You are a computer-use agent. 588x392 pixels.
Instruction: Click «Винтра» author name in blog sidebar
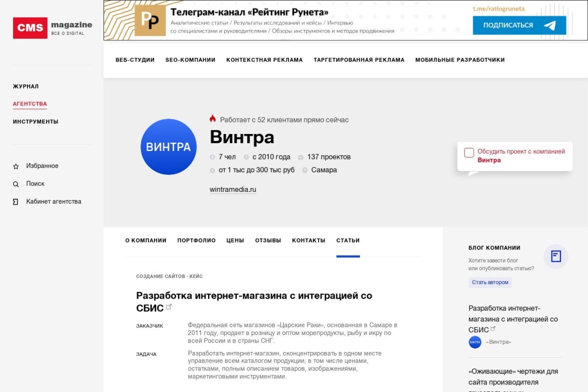[498, 342]
